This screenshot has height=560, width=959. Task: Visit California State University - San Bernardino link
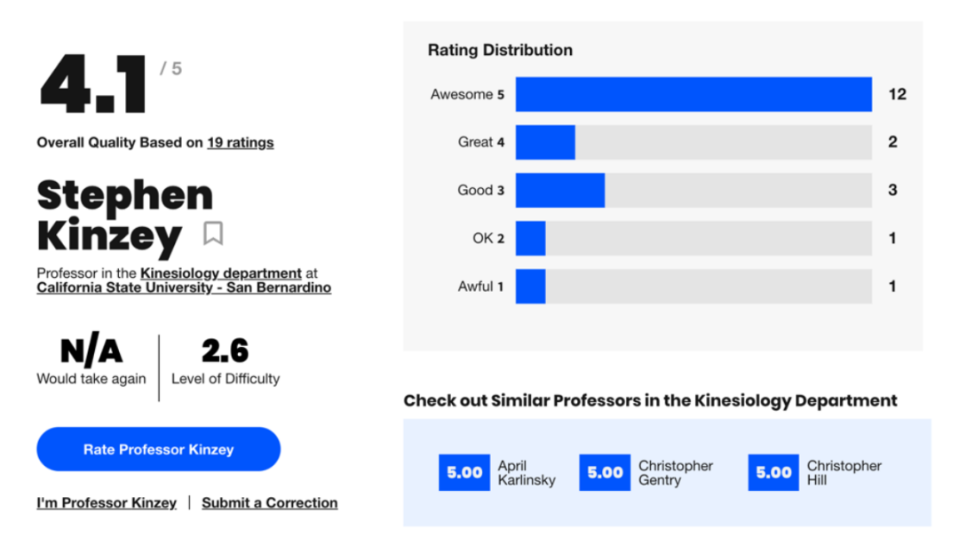(184, 288)
